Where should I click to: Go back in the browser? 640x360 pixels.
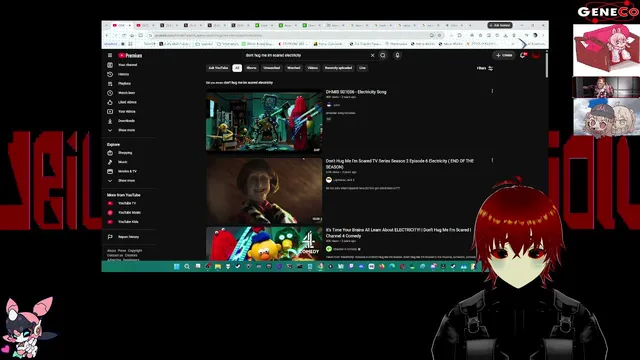coord(107,36)
